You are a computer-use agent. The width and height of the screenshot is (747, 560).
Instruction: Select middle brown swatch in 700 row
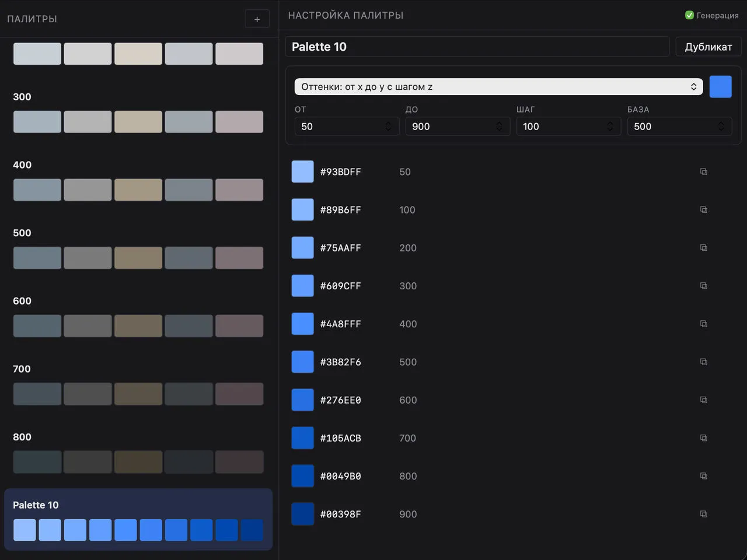[138, 394]
